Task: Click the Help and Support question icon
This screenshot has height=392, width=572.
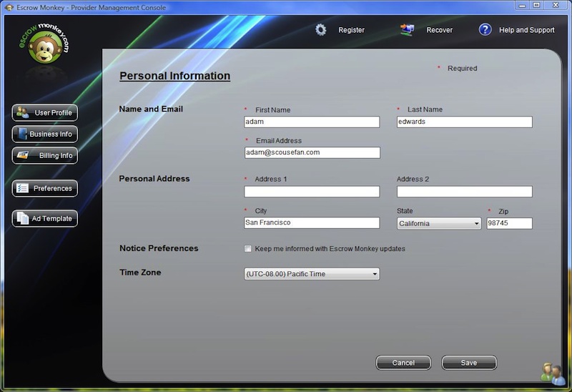Action: click(x=485, y=30)
